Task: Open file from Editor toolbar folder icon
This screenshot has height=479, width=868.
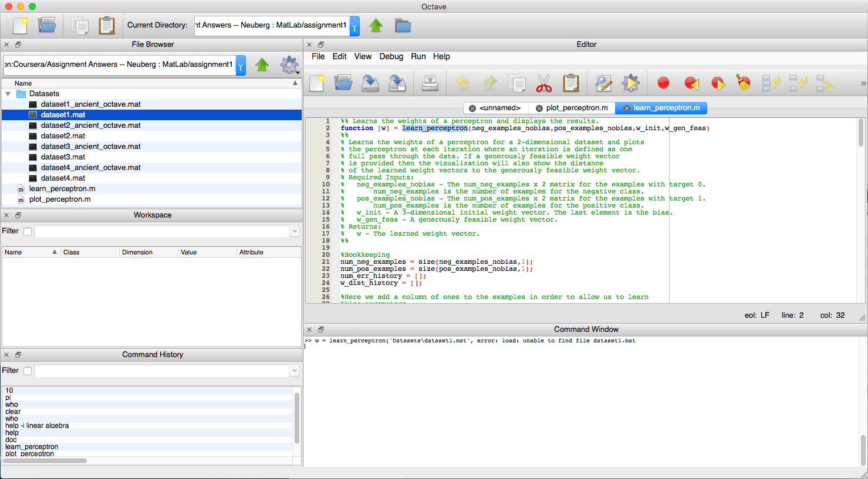Action: (x=343, y=83)
